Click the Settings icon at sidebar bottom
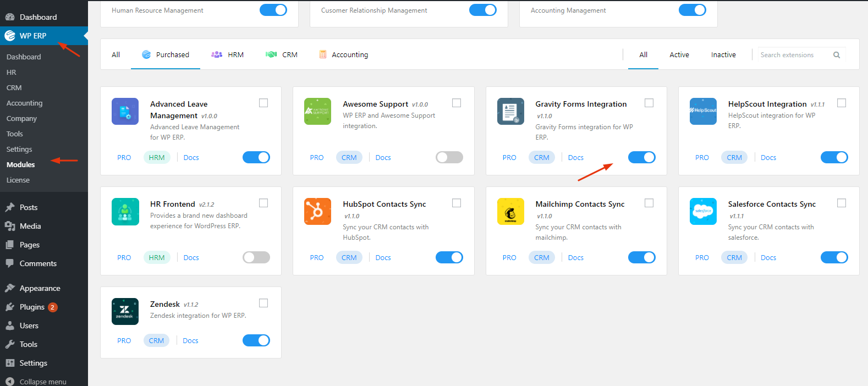 [x=10, y=363]
